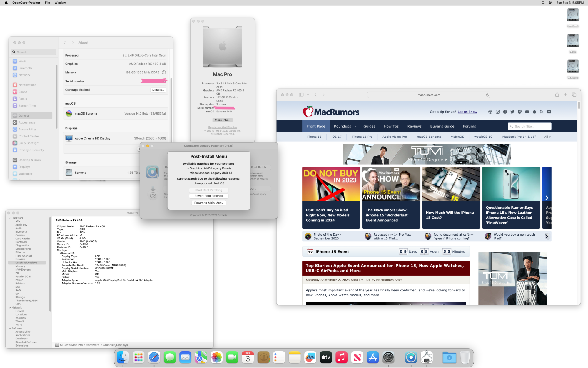The image size is (588, 368).
Task: Open Music app in dock
Action: click(341, 357)
